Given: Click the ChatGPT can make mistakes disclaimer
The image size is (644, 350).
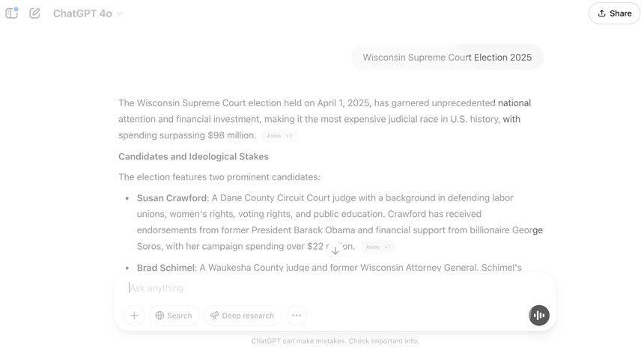Looking at the screenshot, I should point(335,341).
